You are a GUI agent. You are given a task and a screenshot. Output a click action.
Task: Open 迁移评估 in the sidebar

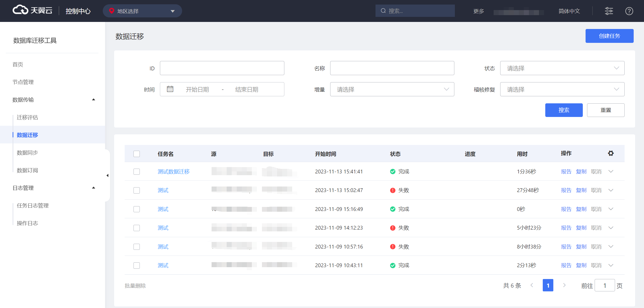click(27, 117)
